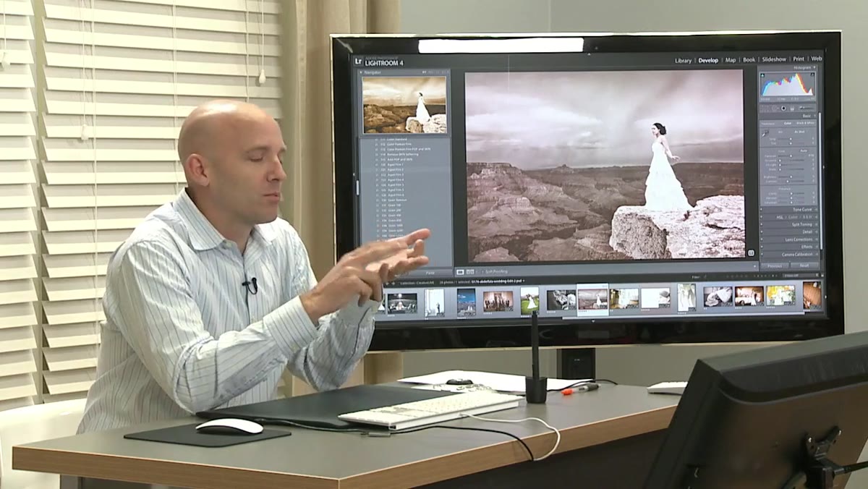
Task: Select the yellow flowers filmstrip thumbnail
Action: click(x=780, y=295)
